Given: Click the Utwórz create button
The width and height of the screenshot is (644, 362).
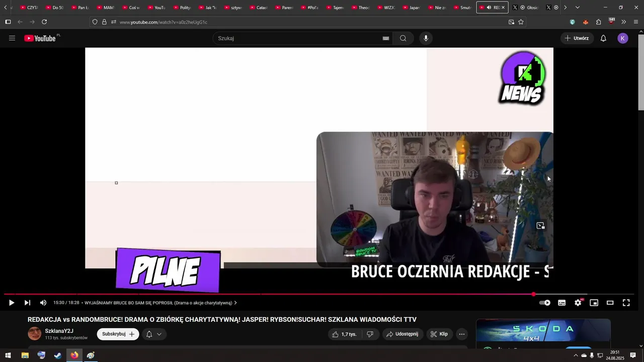Looking at the screenshot, I should [x=577, y=38].
